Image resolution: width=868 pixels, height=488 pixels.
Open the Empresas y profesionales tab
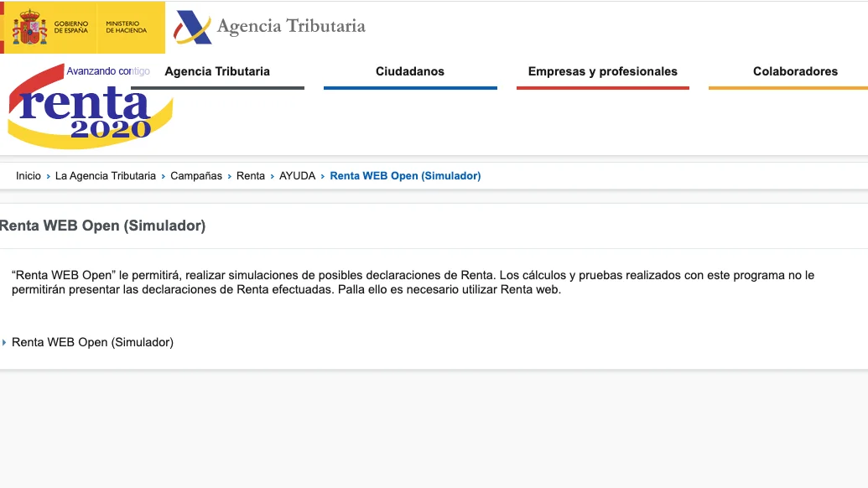coord(603,71)
